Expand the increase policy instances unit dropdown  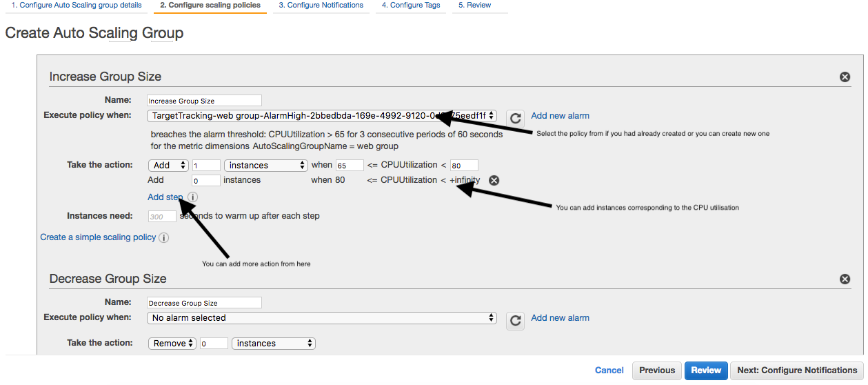(265, 166)
